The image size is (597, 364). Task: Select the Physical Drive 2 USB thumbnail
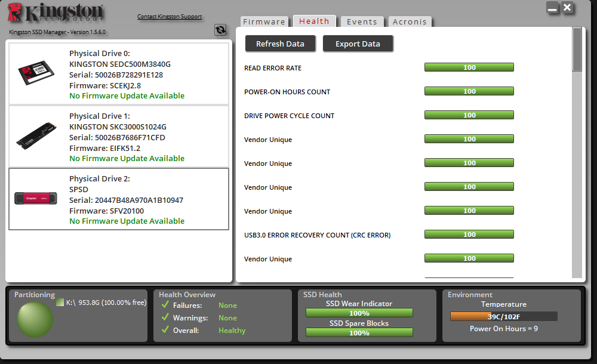coord(36,198)
